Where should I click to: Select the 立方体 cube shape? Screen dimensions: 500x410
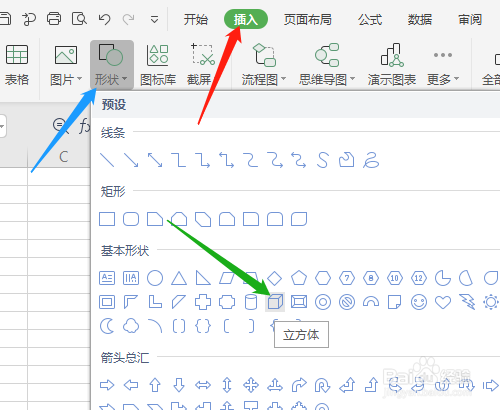click(x=275, y=302)
